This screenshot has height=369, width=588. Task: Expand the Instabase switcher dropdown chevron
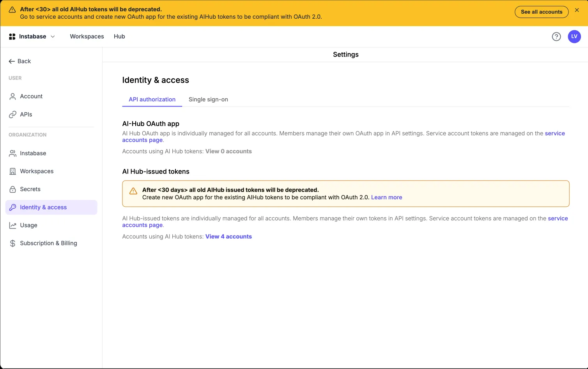click(x=53, y=37)
